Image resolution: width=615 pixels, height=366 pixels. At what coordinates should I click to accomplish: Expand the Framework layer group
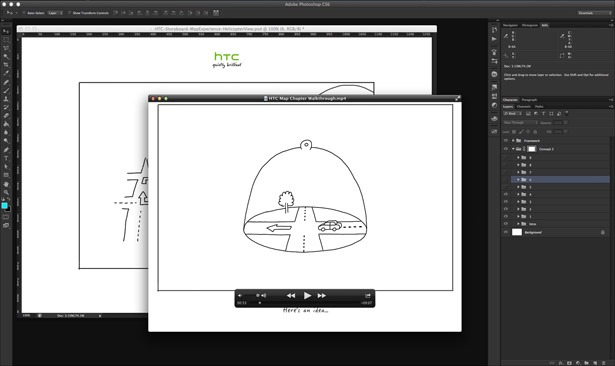point(513,140)
